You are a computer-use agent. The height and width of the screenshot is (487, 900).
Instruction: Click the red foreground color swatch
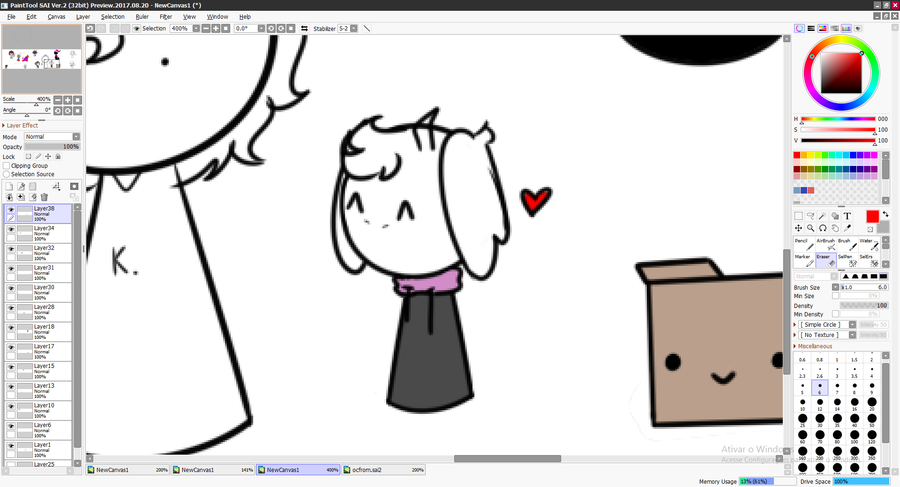click(x=872, y=217)
